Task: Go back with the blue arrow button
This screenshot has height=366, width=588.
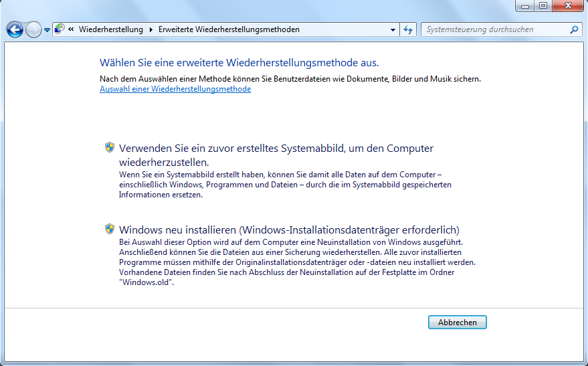Action: [x=15, y=29]
